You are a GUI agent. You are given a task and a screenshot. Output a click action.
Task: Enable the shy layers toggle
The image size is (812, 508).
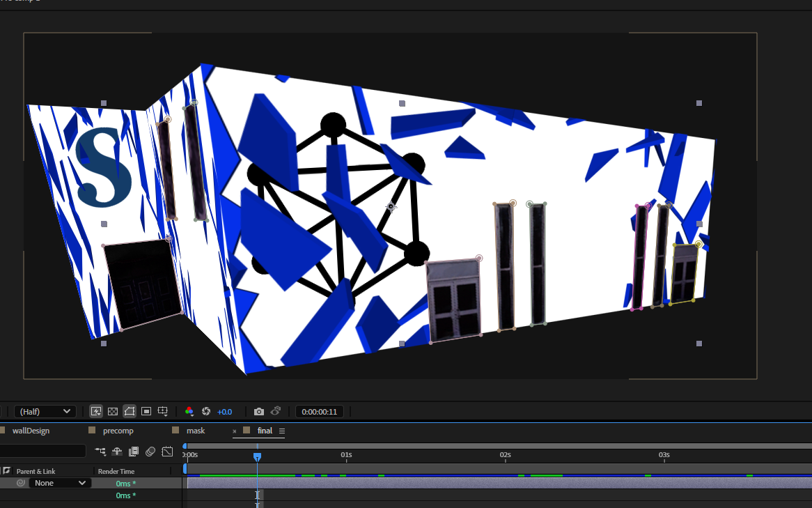[117, 451]
